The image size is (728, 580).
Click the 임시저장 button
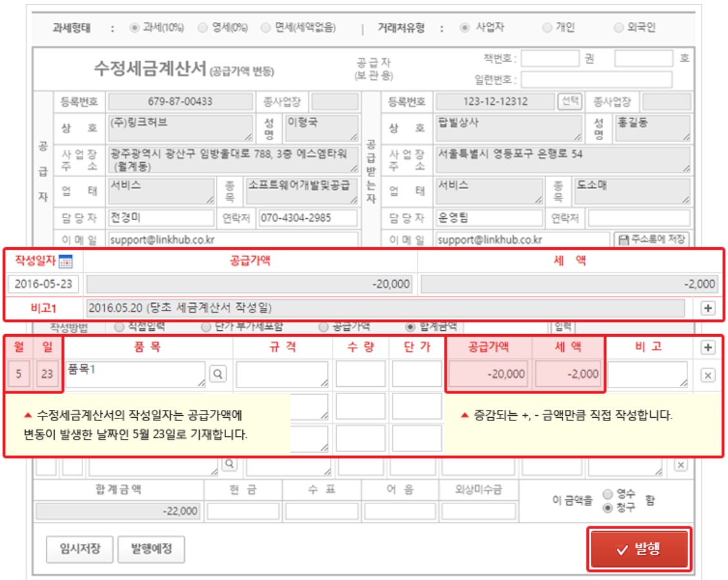click(80, 549)
